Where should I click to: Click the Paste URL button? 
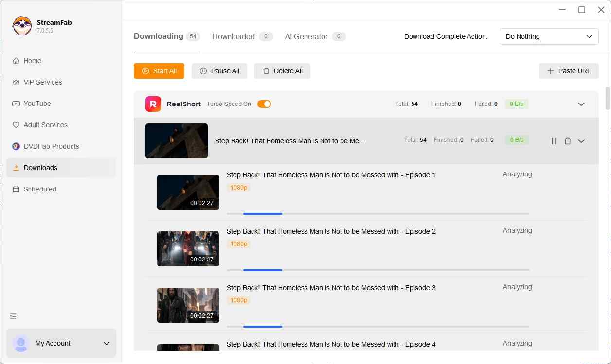click(569, 71)
